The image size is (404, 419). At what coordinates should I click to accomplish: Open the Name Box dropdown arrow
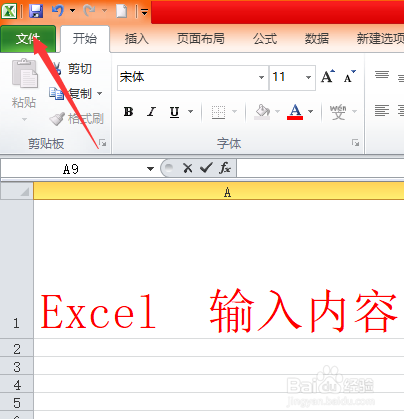[150, 169]
